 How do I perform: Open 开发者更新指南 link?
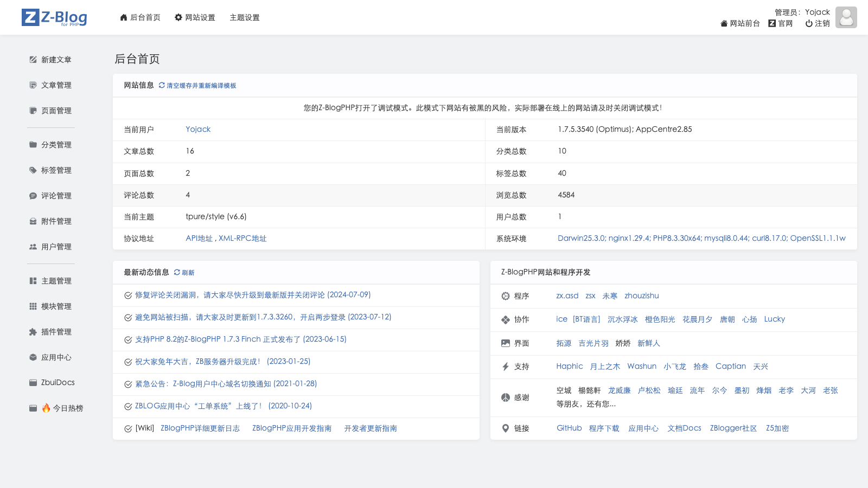point(371,428)
